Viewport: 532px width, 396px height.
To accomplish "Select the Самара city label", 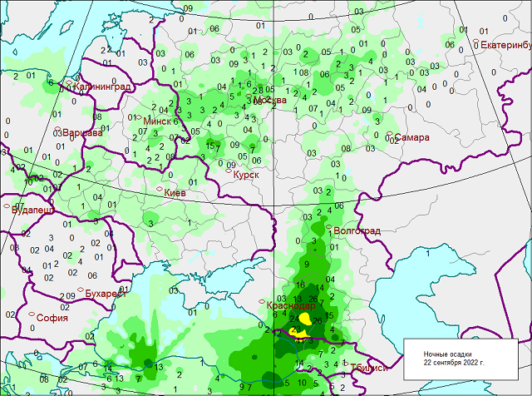I will (x=412, y=137).
